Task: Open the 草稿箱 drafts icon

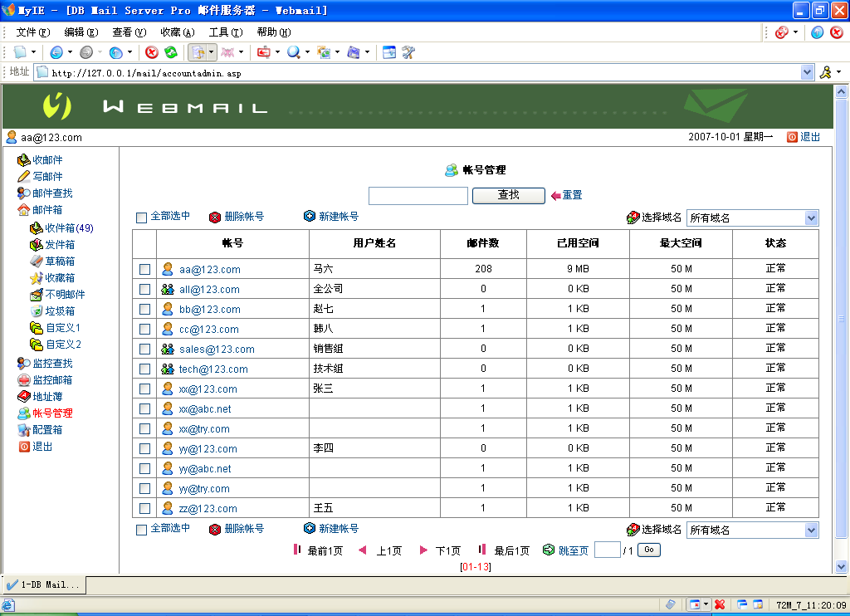Action: tap(36, 261)
